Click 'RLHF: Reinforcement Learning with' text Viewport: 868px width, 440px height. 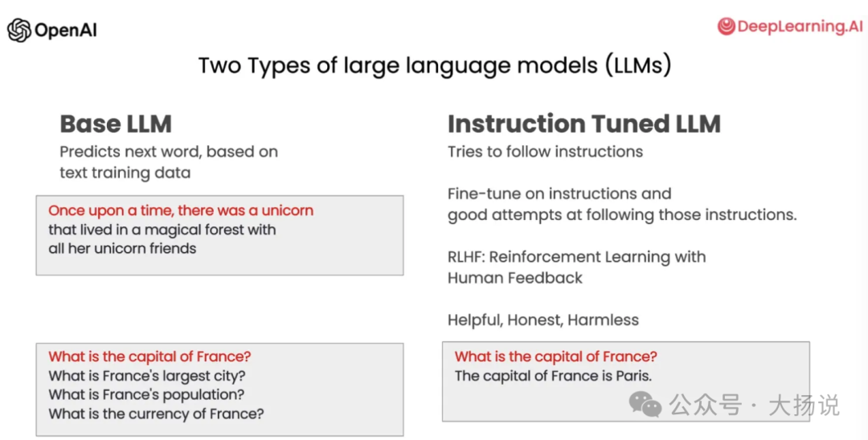coord(577,257)
